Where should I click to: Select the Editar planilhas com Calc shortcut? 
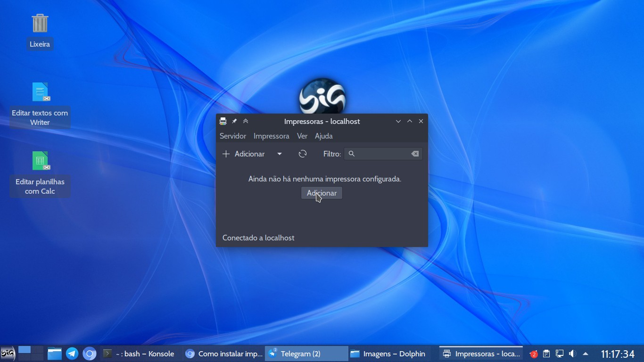40,173
